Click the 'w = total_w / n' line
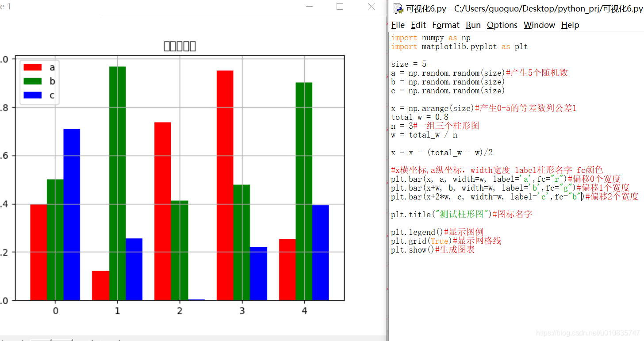 (x=424, y=135)
